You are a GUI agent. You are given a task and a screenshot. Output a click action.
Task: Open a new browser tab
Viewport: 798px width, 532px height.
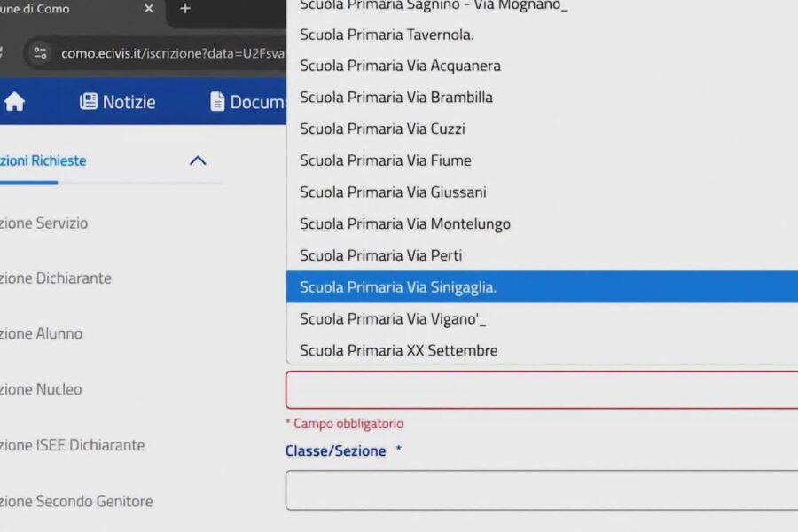[x=185, y=8]
